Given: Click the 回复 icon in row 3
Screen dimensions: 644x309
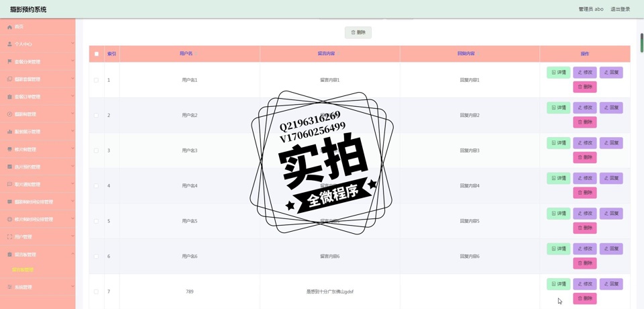Looking at the screenshot, I should 606,143.
